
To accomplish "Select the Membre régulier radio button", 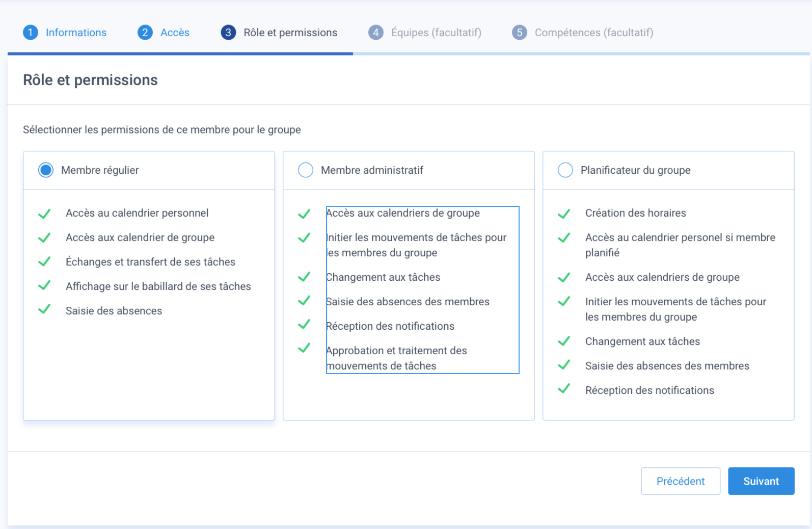I will (x=46, y=170).
